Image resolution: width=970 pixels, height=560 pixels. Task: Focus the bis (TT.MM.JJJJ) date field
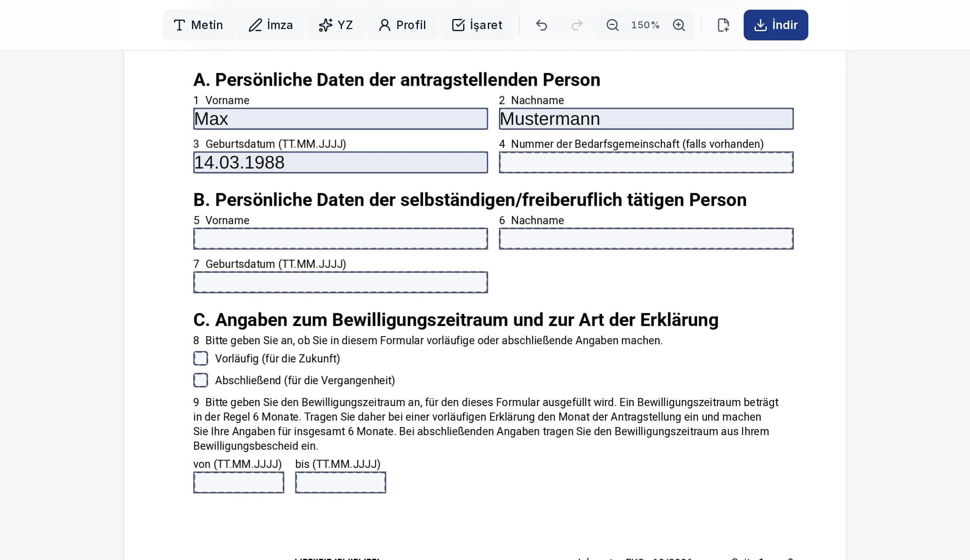pyautogui.click(x=340, y=482)
